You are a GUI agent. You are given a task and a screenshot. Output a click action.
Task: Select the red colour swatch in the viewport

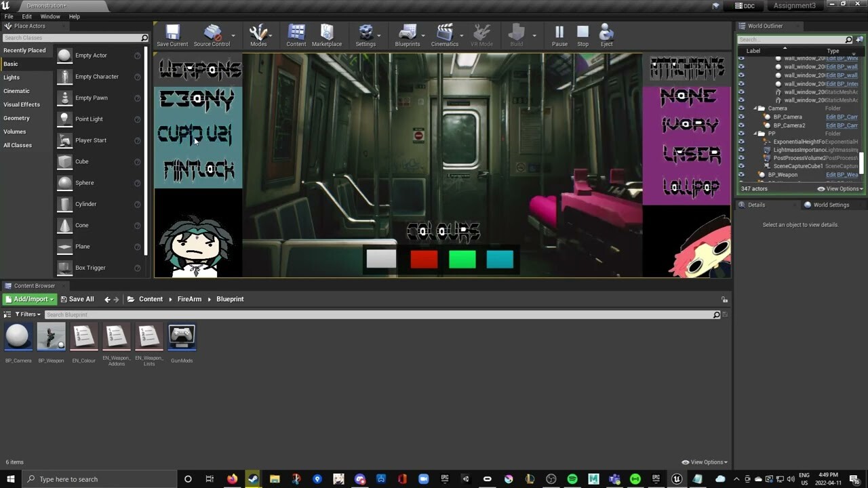424,260
